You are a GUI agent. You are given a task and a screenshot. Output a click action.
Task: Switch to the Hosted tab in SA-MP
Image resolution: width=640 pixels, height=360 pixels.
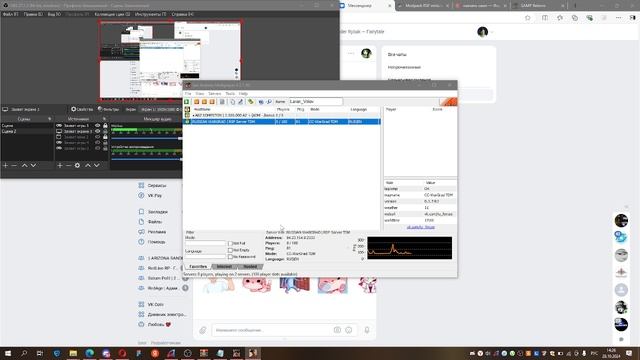[x=250, y=267]
